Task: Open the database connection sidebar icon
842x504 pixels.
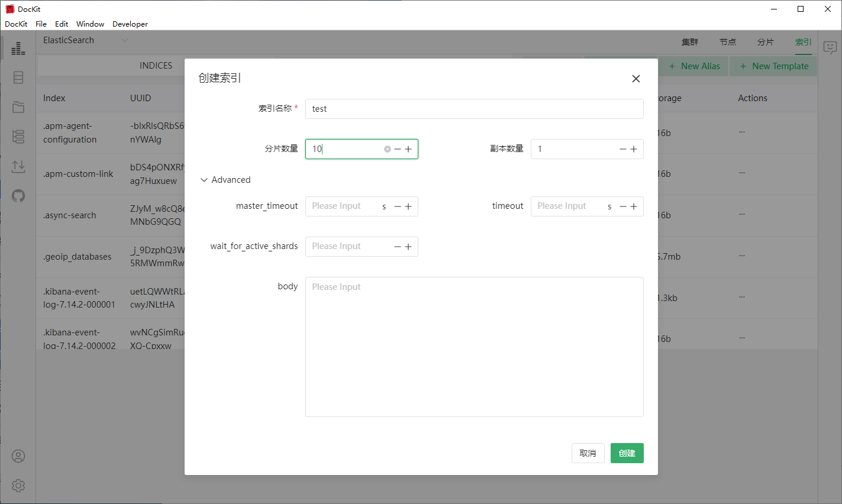Action: click(x=18, y=77)
